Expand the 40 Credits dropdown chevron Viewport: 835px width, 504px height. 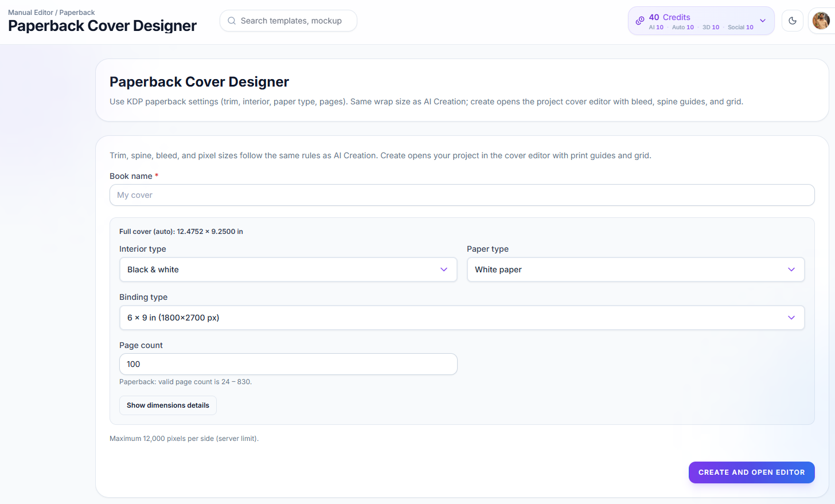(x=763, y=21)
